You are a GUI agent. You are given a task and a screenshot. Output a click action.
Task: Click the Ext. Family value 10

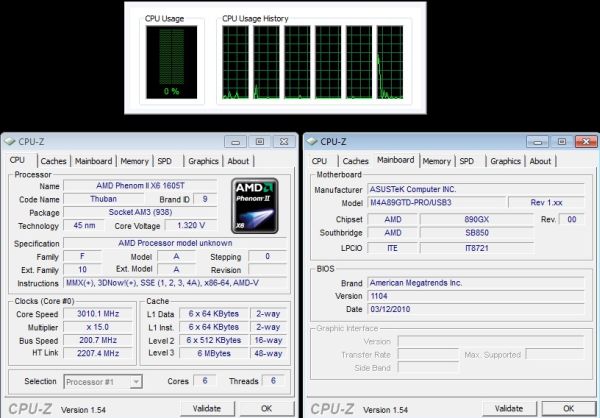click(x=82, y=269)
